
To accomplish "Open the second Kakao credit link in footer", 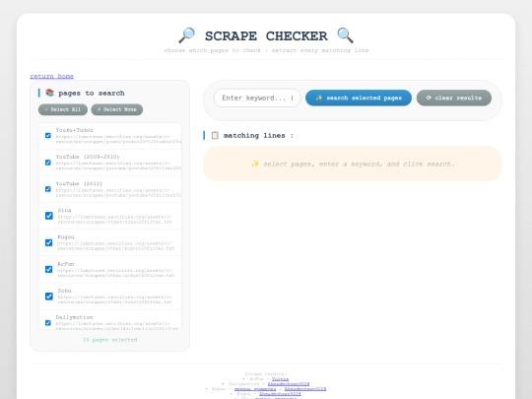I will pos(305,389).
